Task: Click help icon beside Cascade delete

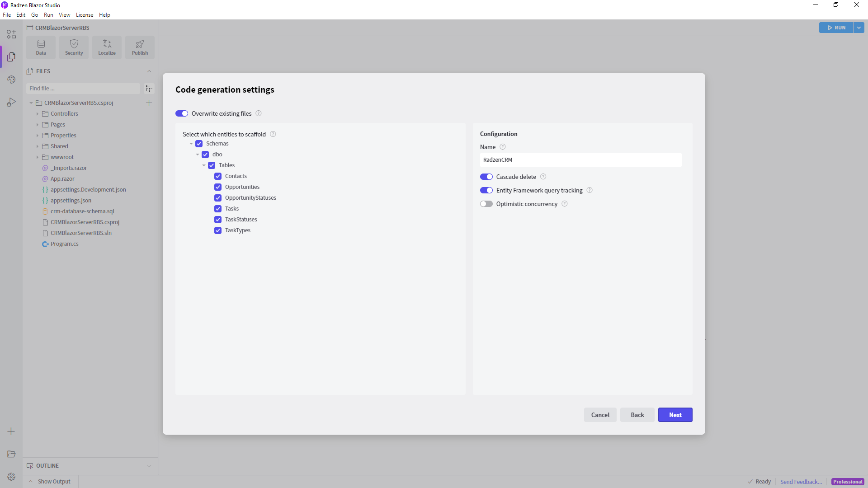Action: click(x=543, y=177)
